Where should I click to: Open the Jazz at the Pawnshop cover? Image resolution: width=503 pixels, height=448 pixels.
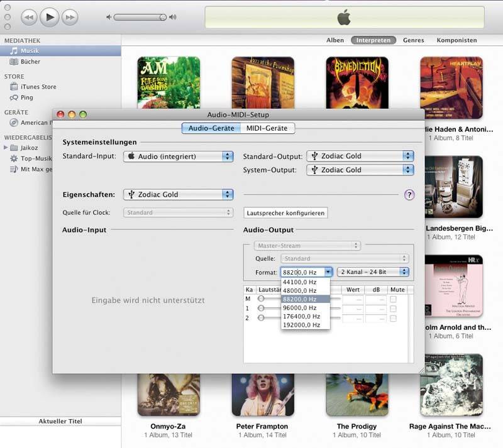[263, 83]
